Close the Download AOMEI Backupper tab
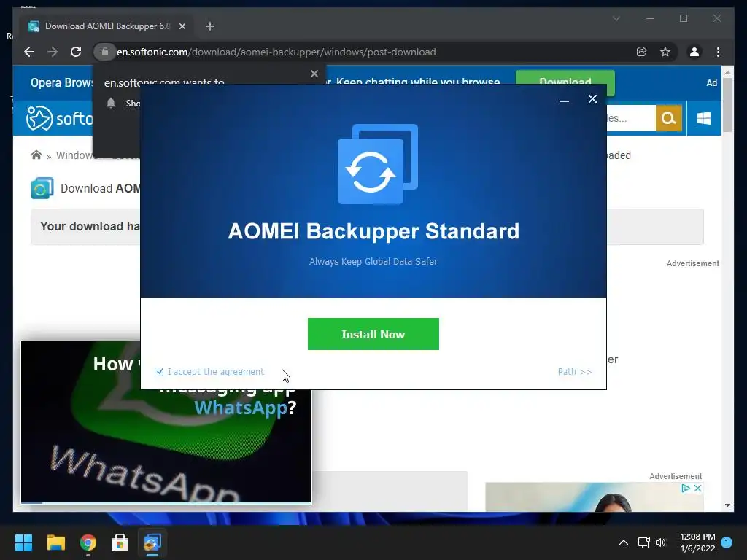This screenshot has width=747, height=560. tap(182, 26)
